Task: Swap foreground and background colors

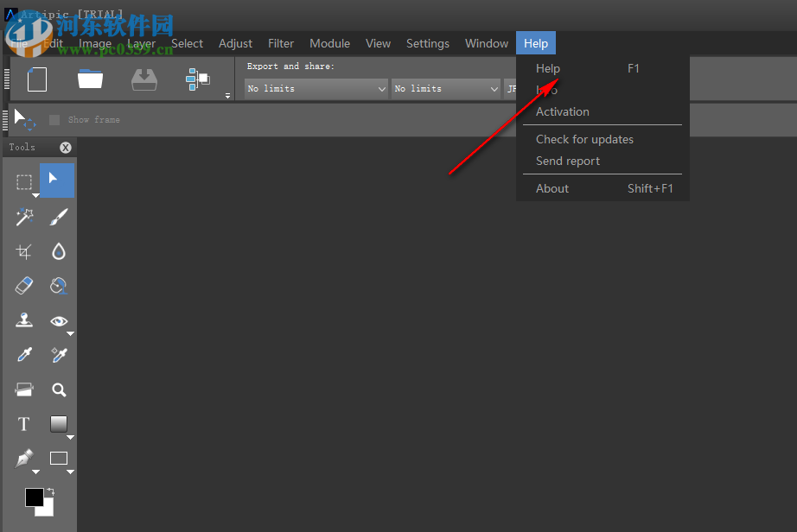Action: click(50, 491)
